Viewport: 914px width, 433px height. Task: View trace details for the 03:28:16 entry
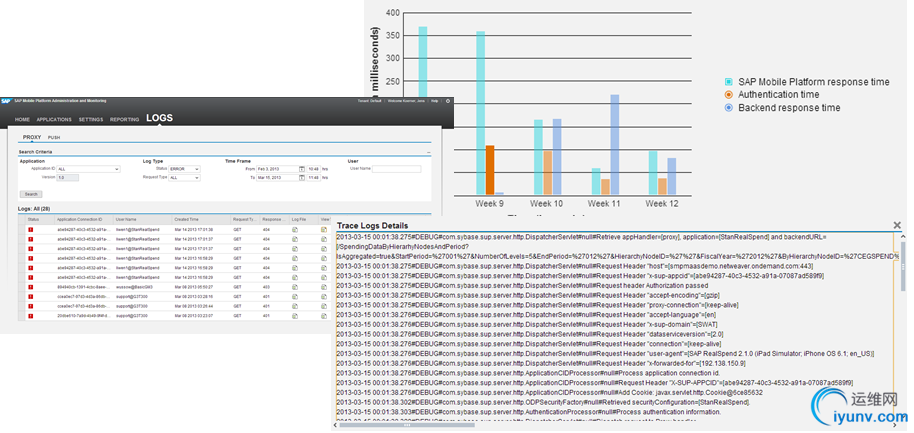point(324,297)
